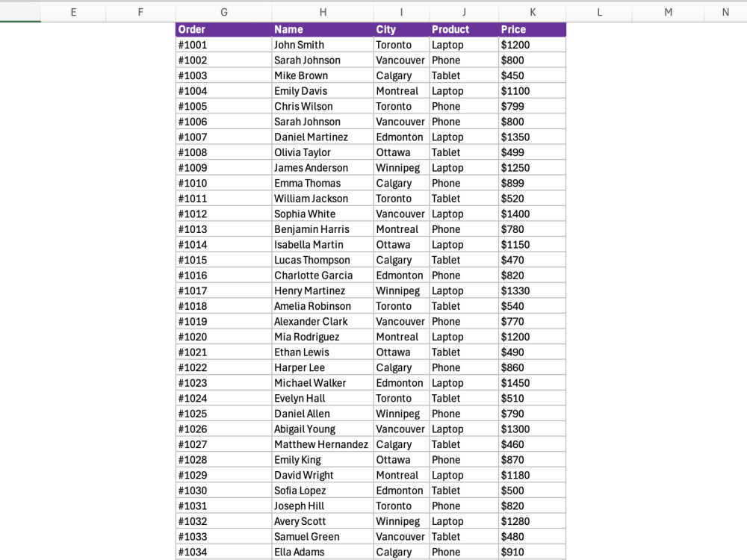
Task: Click the City header cell
Action: (402, 30)
